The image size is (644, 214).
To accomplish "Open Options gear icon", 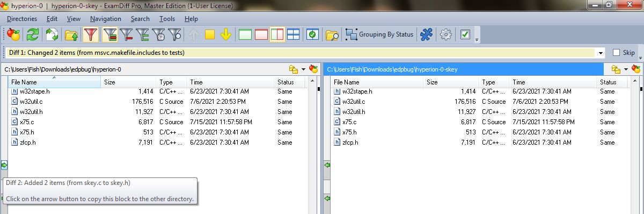I will pos(445,35).
